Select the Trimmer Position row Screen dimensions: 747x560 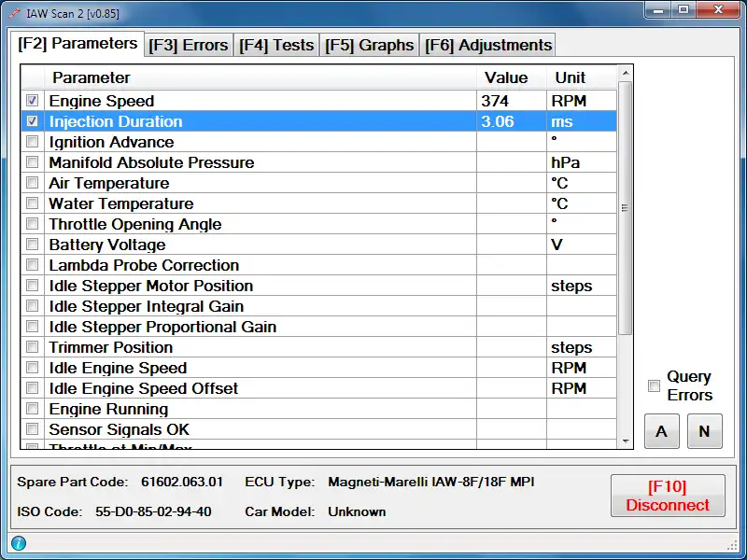pyautogui.click(x=318, y=346)
